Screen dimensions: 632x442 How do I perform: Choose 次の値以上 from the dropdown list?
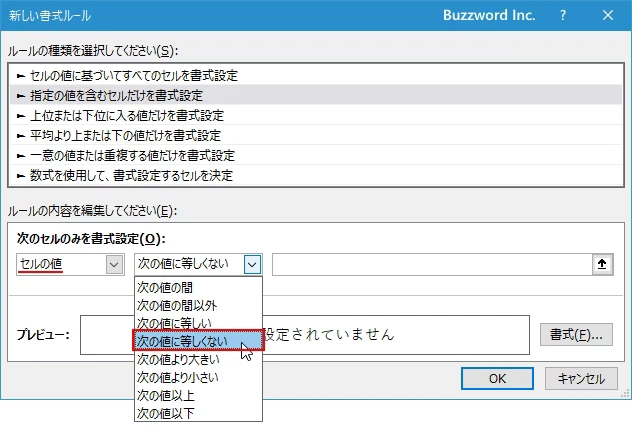[198, 395]
